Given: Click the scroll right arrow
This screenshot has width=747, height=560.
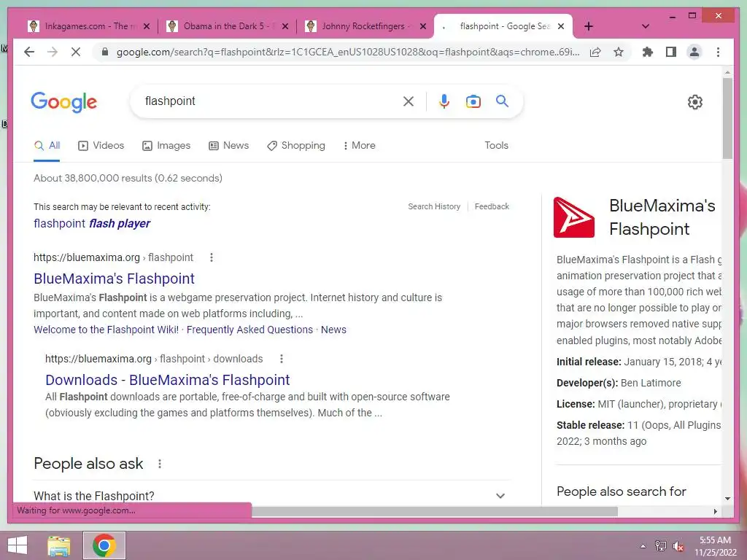Looking at the screenshot, I should (x=715, y=511).
